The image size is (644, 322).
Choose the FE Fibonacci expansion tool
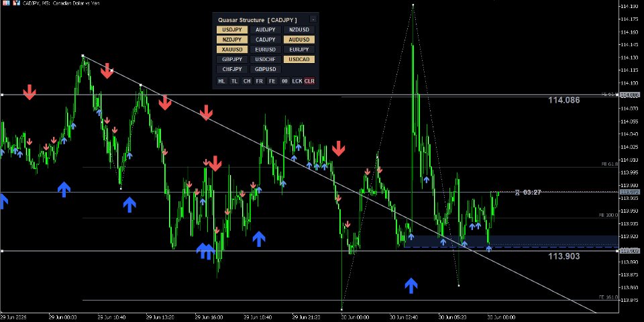272,81
